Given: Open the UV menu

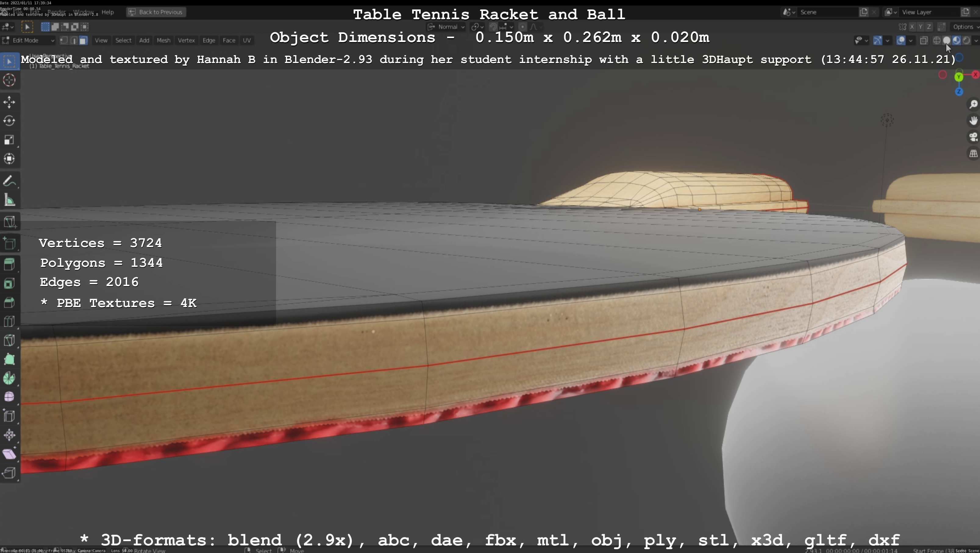Looking at the screenshot, I should 247,40.
